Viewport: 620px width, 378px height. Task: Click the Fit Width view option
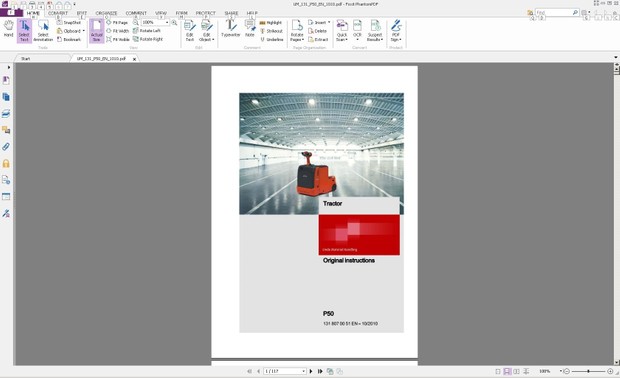pos(117,31)
